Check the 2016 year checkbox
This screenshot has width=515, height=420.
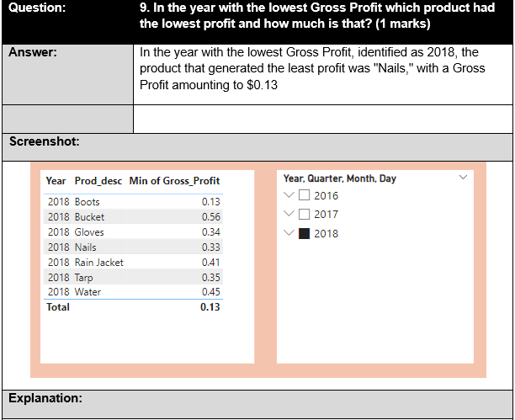tap(305, 195)
